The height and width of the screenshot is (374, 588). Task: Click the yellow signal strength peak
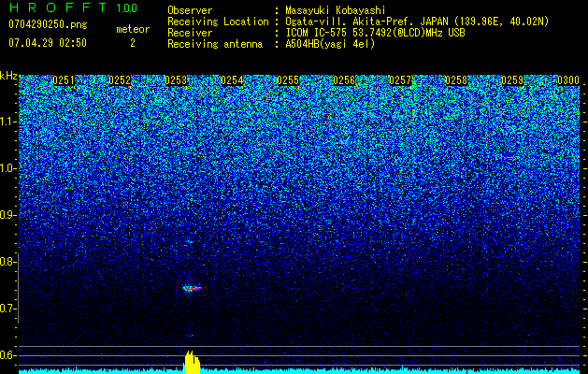tap(192, 363)
